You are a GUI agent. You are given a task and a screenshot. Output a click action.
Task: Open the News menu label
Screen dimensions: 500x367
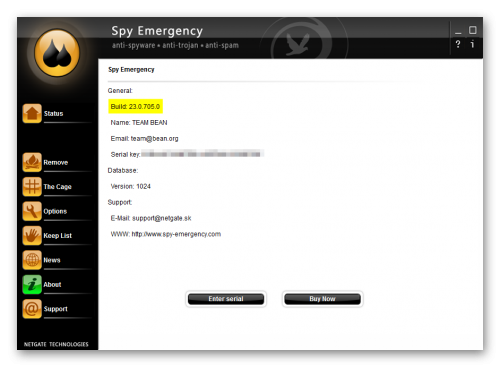pos(52,260)
